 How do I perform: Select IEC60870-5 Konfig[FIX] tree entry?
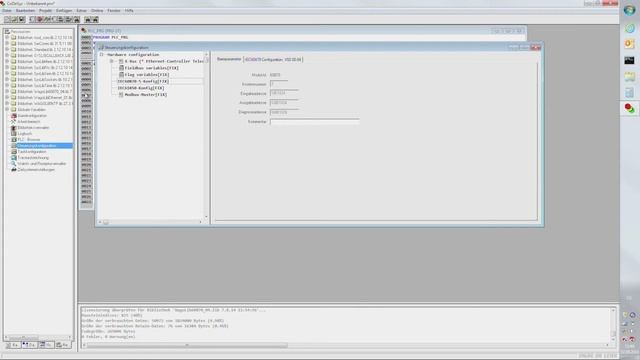[143, 81]
